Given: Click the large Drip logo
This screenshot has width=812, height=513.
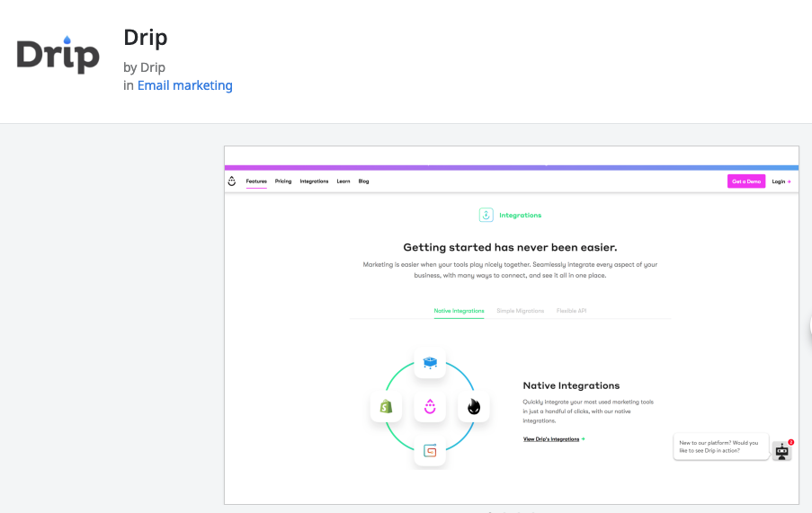Looking at the screenshot, I should click(58, 54).
